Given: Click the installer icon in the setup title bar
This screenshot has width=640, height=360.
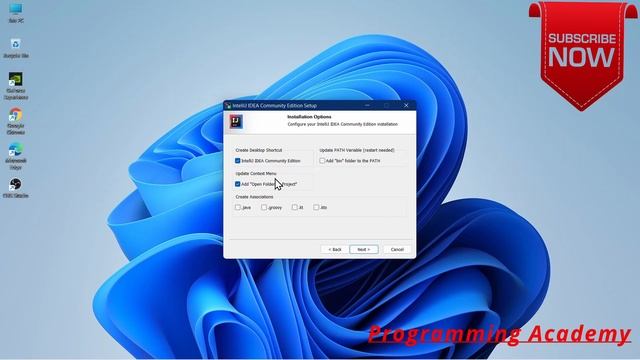Looking at the screenshot, I should tap(228, 105).
